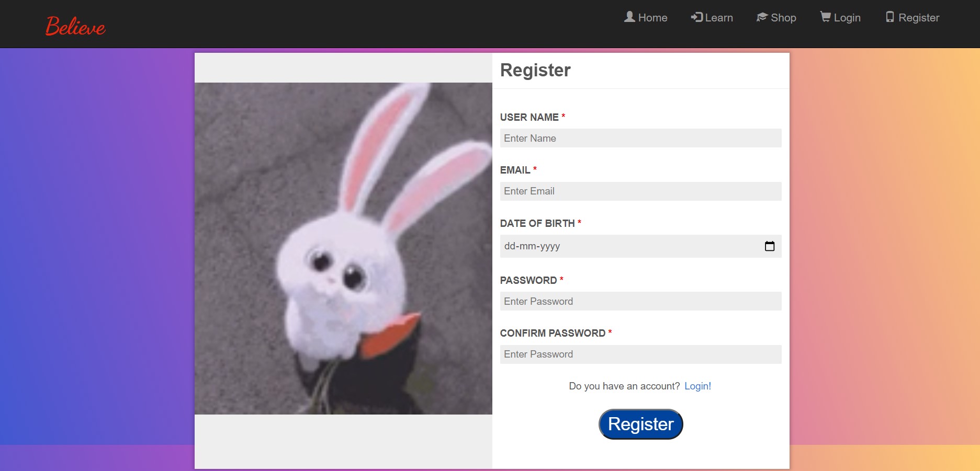
Task: Focus the Enter Name input field
Action: pos(640,138)
